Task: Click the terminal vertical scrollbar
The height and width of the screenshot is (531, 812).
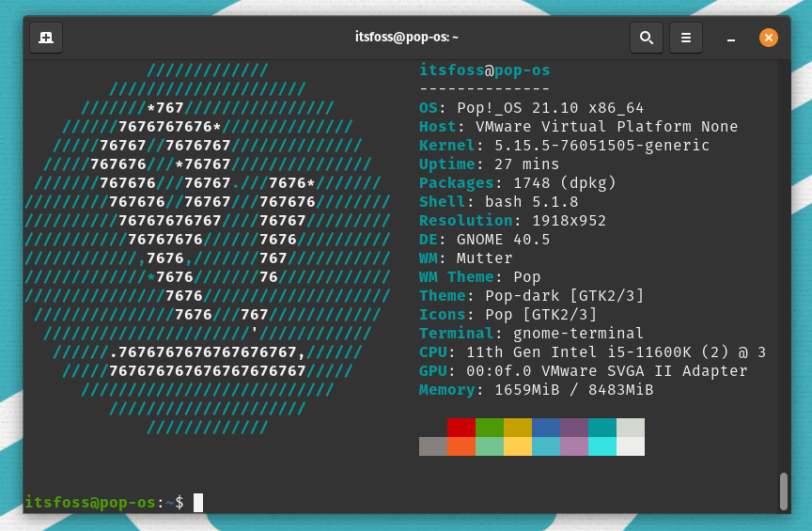Action: click(783, 490)
